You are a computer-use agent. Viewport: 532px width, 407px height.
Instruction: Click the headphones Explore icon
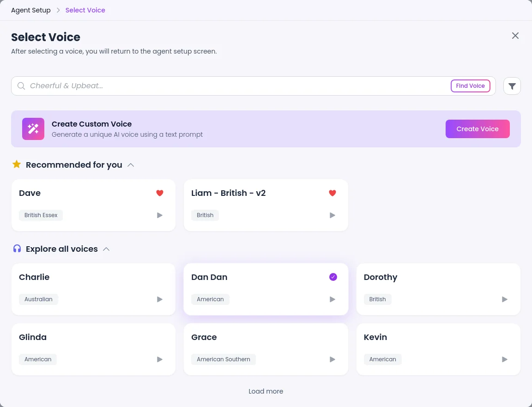17,249
